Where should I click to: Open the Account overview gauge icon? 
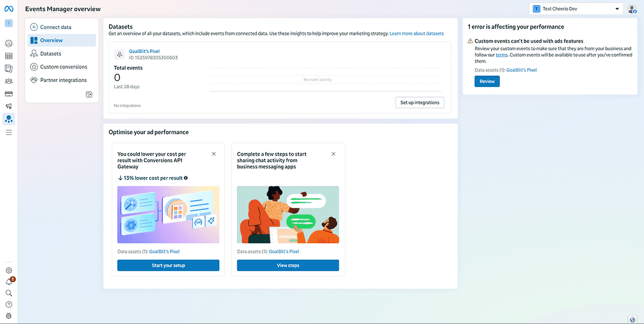9,43
